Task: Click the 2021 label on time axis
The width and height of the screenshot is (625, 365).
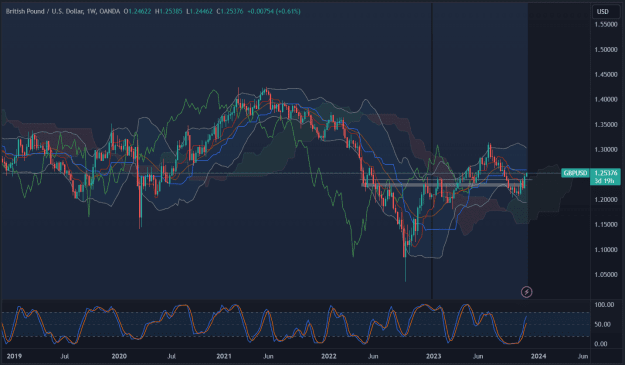Action: [224, 356]
